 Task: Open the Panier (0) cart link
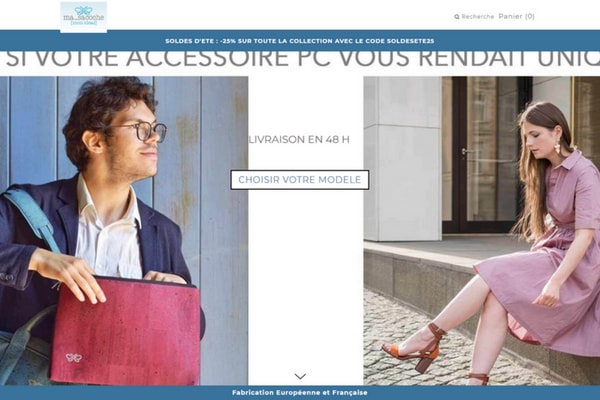click(517, 16)
